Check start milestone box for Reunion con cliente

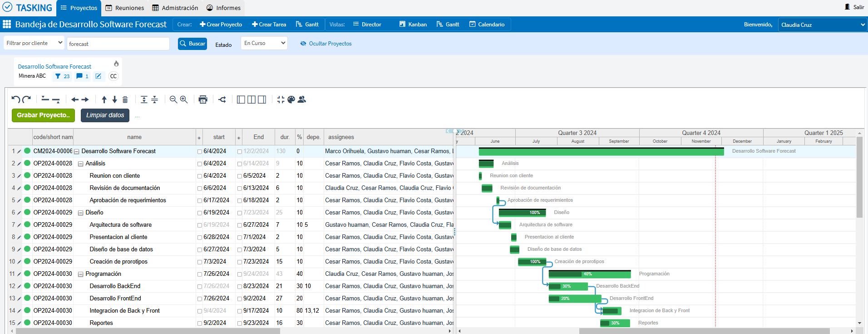point(200,176)
